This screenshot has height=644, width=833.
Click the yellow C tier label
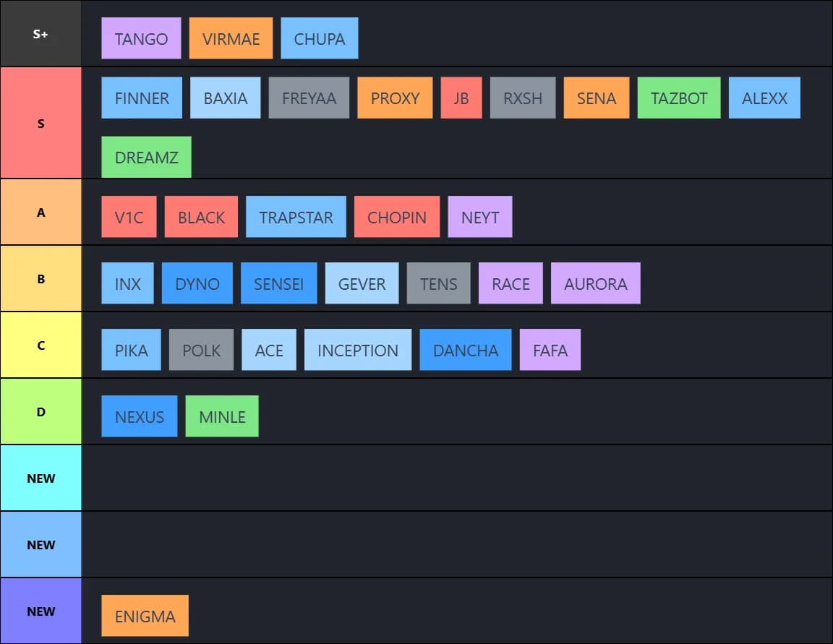click(x=41, y=345)
